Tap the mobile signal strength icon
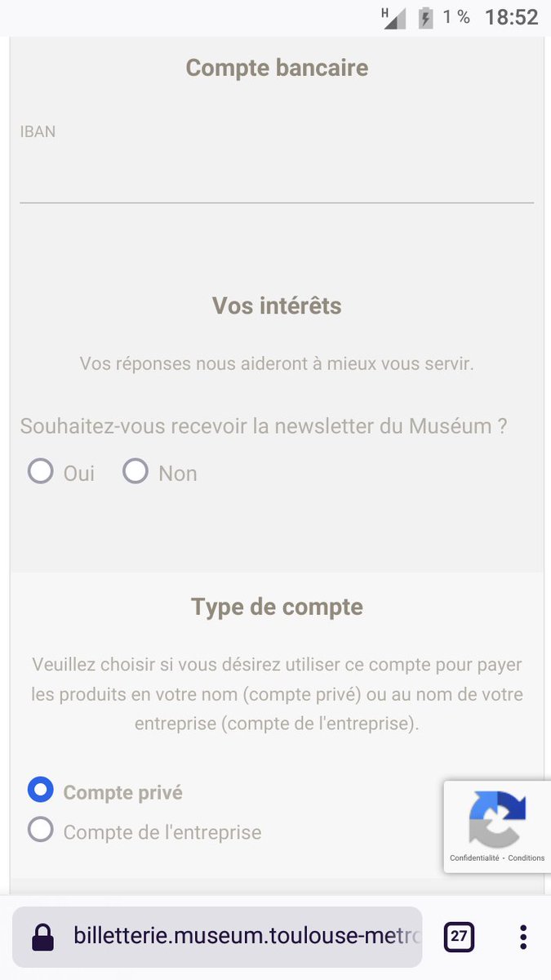This screenshot has width=551, height=980. click(394, 17)
